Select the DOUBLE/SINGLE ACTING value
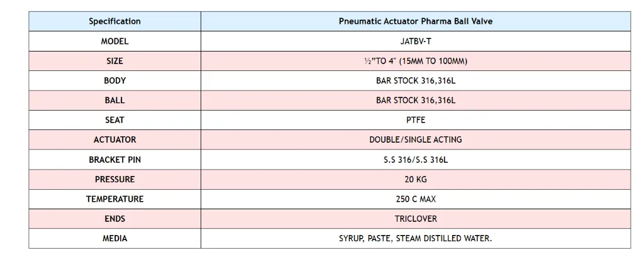This screenshot has width=644, height=257. point(415,139)
